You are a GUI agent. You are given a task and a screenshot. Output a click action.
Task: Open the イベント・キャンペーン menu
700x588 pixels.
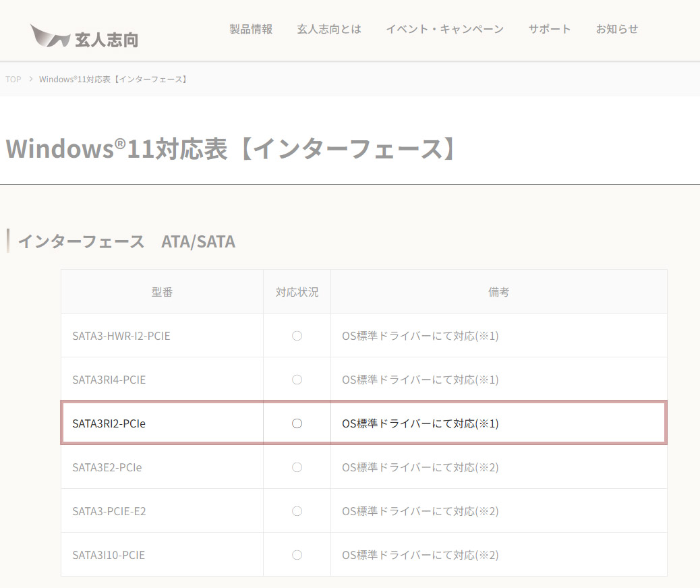click(444, 29)
